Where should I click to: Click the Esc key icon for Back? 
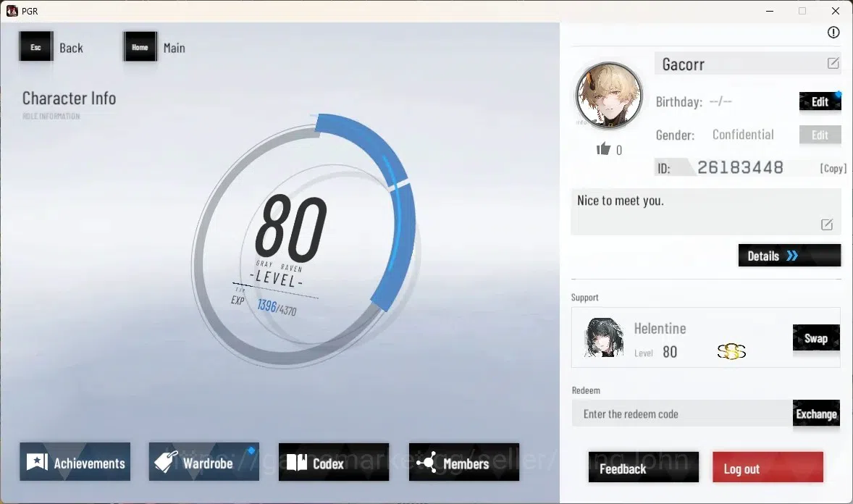pyautogui.click(x=36, y=47)
